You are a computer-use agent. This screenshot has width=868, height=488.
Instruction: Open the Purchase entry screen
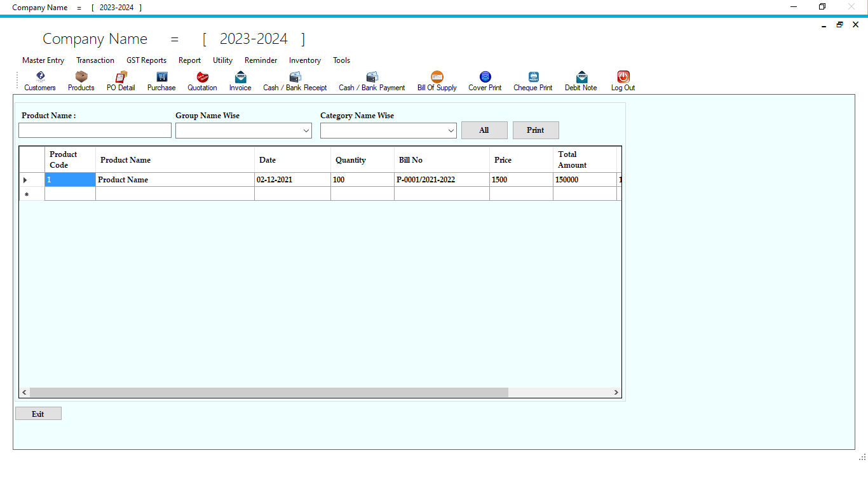(x=161, y=81)
